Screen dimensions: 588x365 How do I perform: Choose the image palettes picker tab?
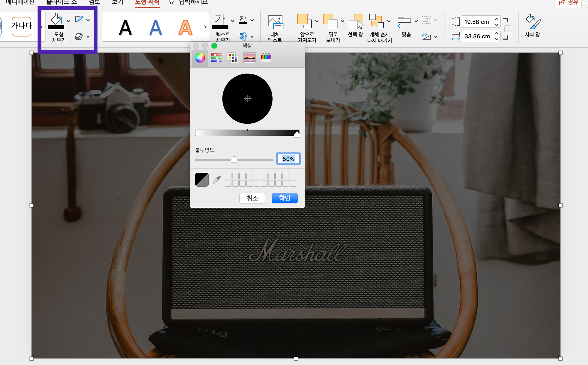tap(249, 58)
